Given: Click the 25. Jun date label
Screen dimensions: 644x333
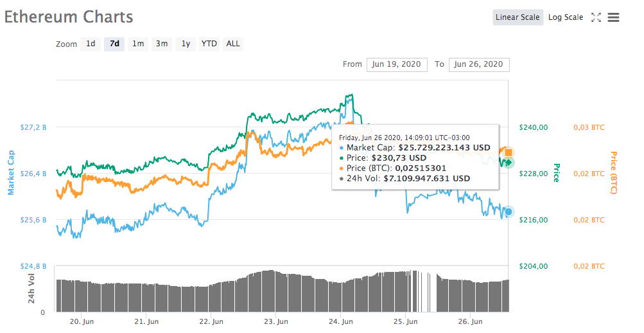Looking at the screenshot, I should 405,321.
